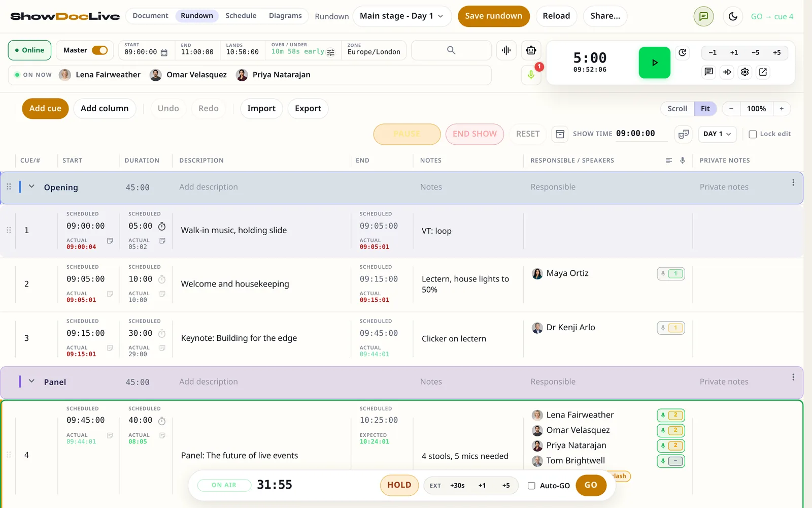Start the 5:00 timer with green play button
The image size is (812, 508).
tap(654, 62)
